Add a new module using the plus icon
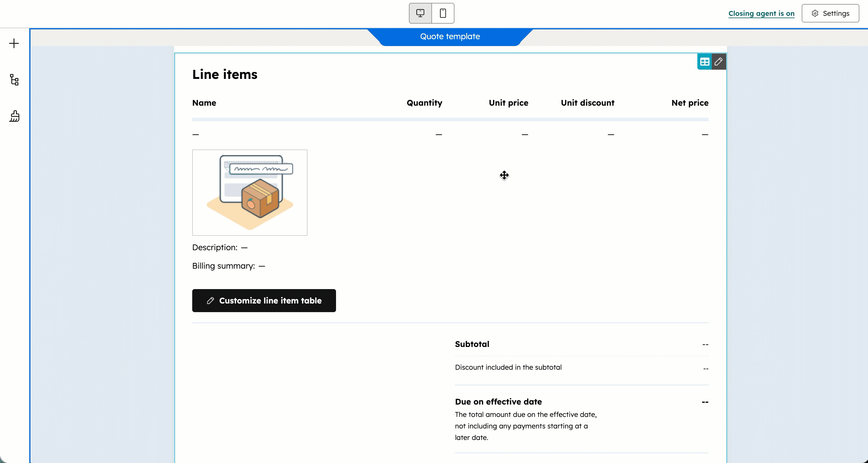Viewport: 868px width, 463px height. click(x=14, y=43)
